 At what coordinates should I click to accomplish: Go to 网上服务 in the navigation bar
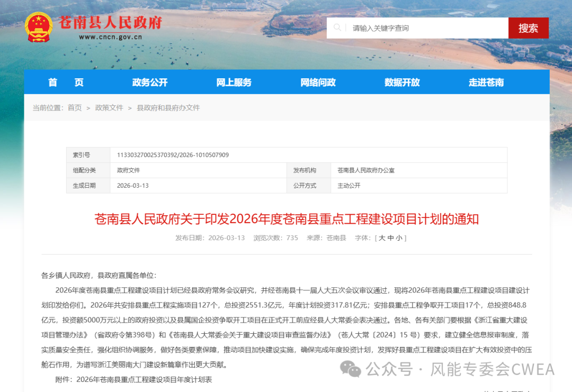pos(234,83)
